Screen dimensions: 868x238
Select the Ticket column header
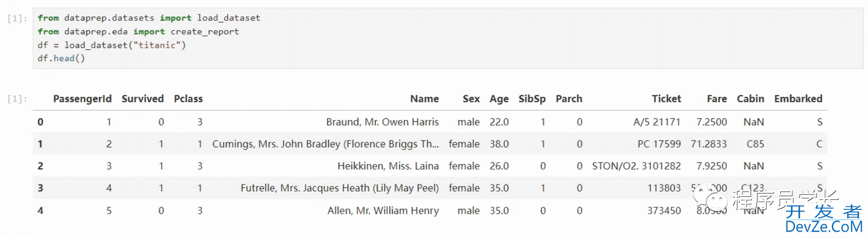point(666,99)
